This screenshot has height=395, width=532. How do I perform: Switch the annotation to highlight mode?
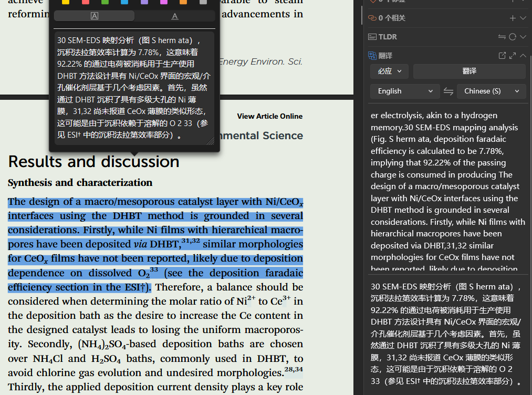(x=95, y=16)
